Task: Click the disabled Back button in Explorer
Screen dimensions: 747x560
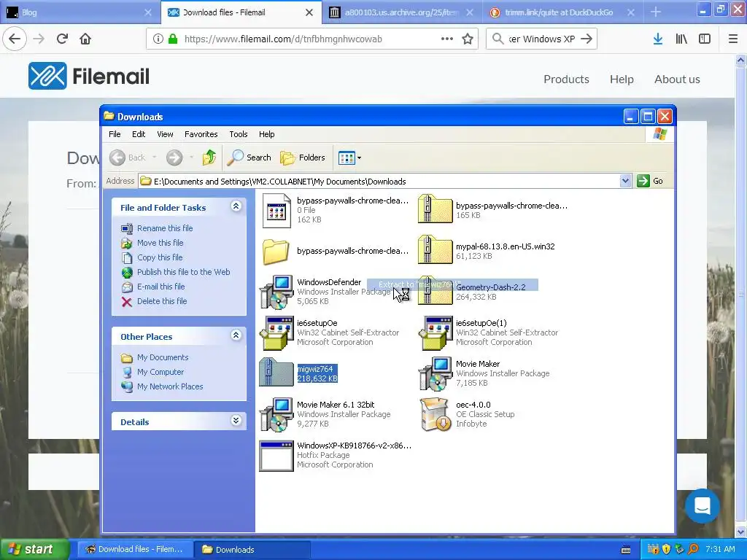Action: pyautogui.click(x=128, y=157)
